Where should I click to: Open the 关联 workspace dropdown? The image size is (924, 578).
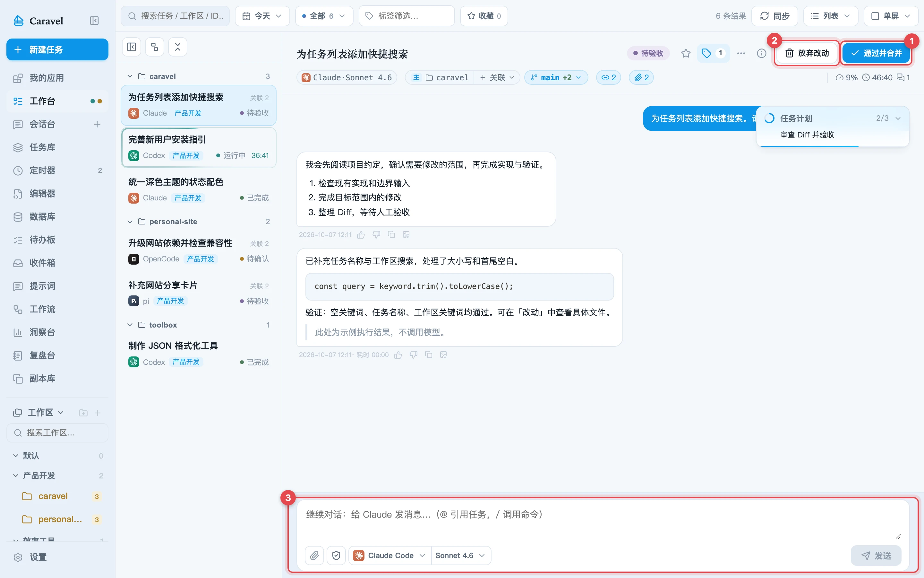(x=497, y=78)
